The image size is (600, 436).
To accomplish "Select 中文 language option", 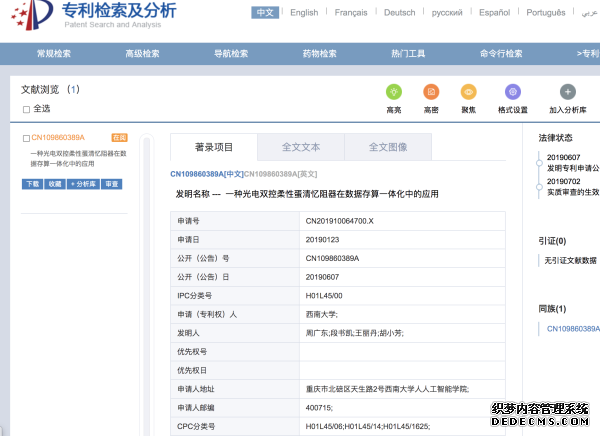I will [265, 13].
